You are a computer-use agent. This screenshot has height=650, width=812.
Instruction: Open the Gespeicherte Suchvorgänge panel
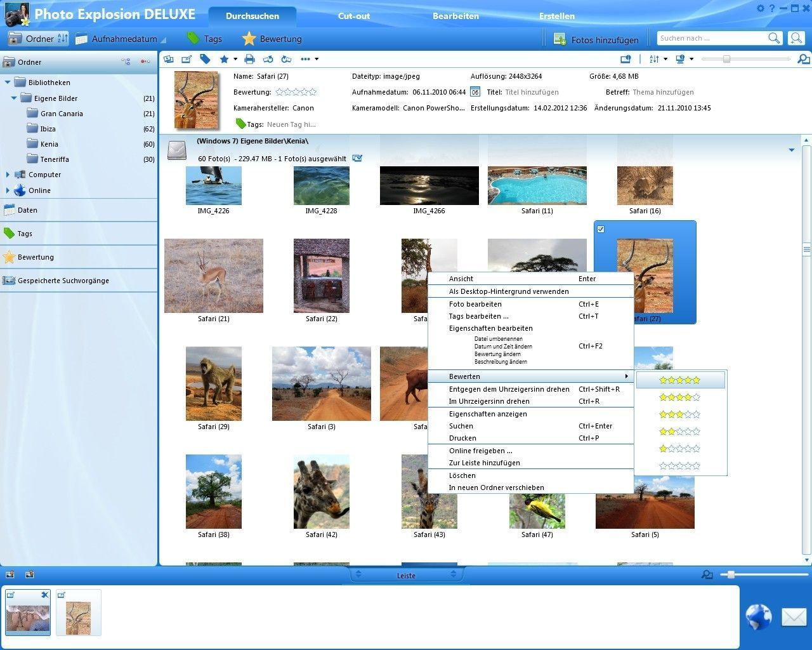click(x=63, y=281)
